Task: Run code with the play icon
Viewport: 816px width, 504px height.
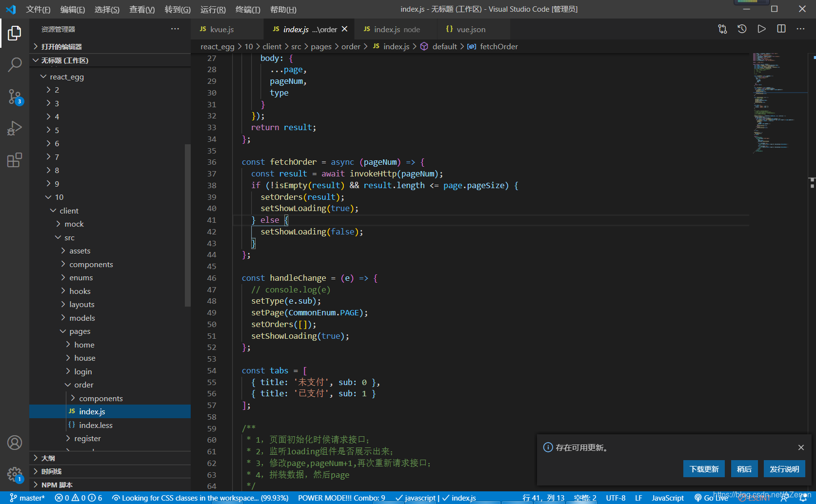Action: pyautogui.click(x=761, y=29)
